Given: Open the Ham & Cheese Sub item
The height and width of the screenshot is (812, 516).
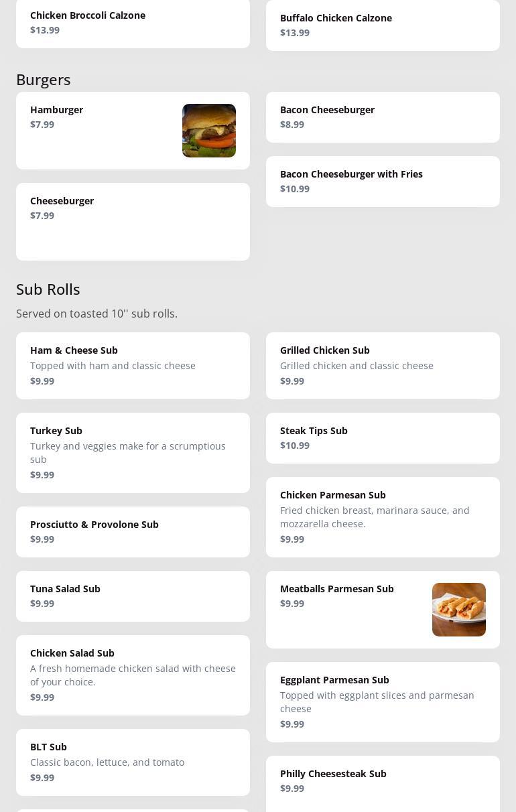Looking at the screenshot, I should pyautogui.click(x=133, y=366).
